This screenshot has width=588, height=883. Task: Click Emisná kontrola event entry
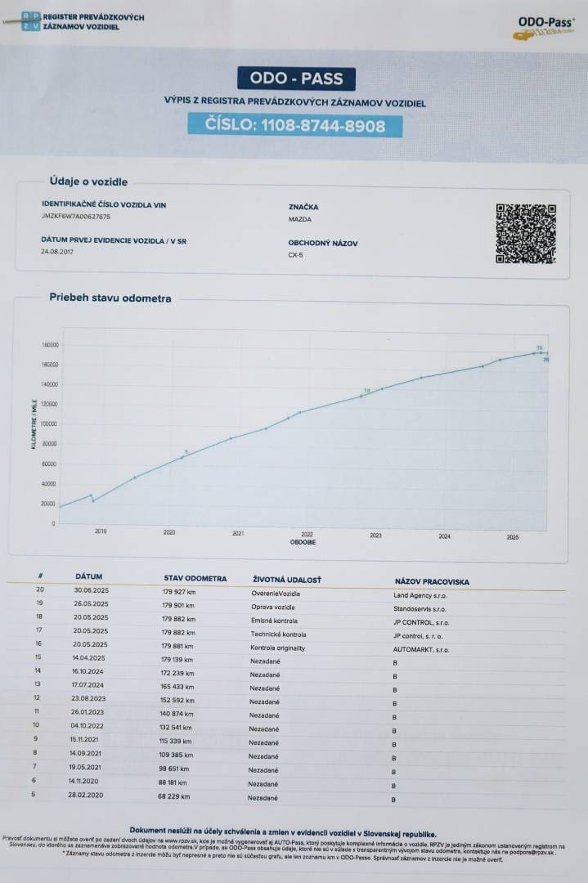point(274,621)
